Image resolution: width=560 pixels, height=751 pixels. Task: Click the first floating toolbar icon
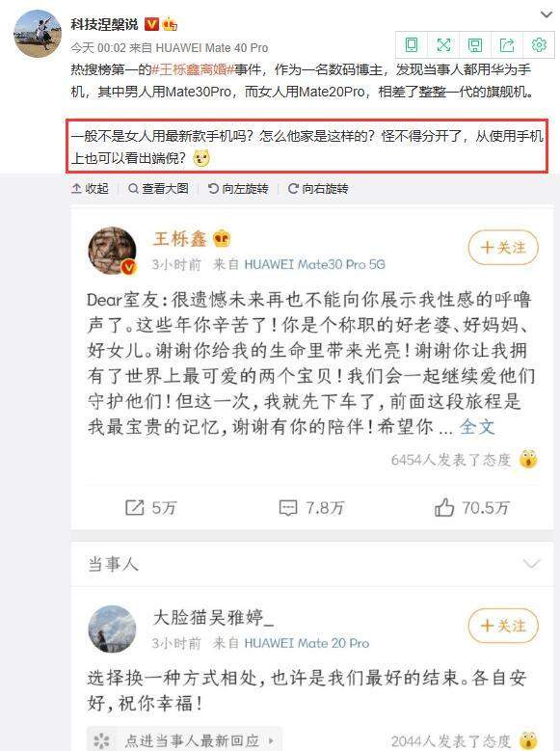(x=411, y=45)
